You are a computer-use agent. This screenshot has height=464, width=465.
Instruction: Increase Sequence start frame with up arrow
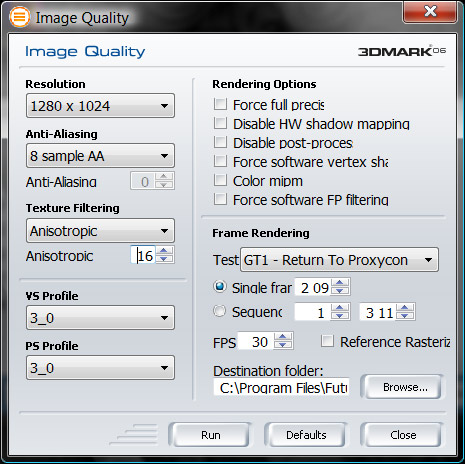340,308
